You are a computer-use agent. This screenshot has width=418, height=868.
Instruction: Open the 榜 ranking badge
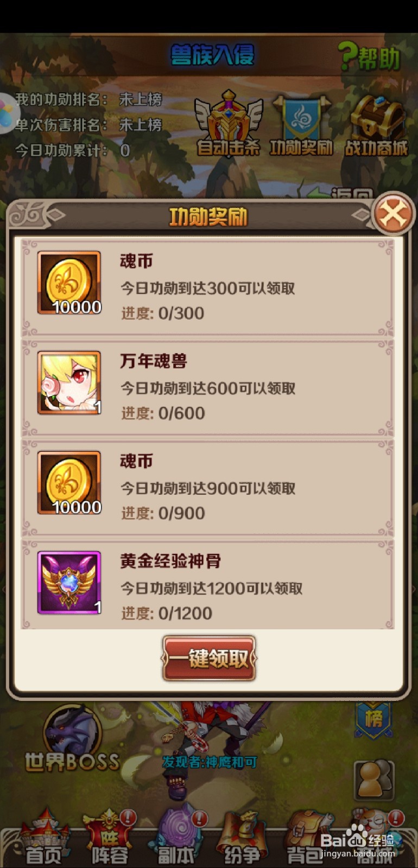pos(373,720)
